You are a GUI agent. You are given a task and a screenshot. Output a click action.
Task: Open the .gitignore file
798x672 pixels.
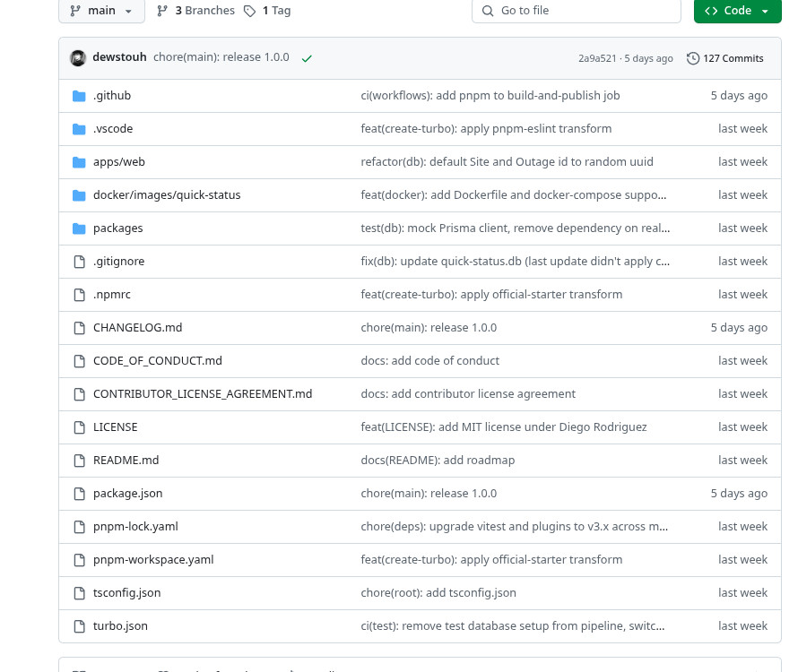[118, 262]
